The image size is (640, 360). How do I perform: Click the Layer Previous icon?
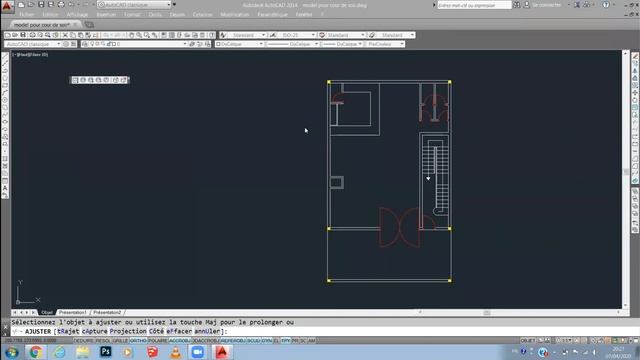[x=200, y=44]
